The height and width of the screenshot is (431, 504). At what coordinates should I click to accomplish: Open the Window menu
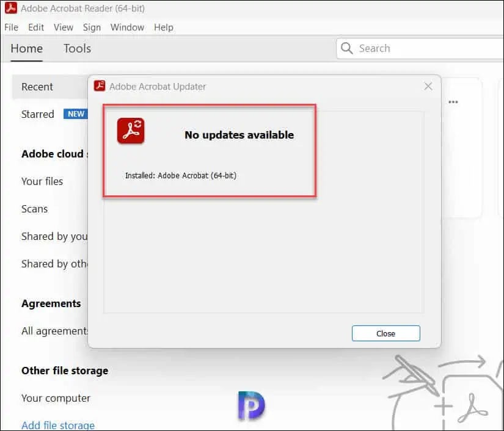[127, 27]
